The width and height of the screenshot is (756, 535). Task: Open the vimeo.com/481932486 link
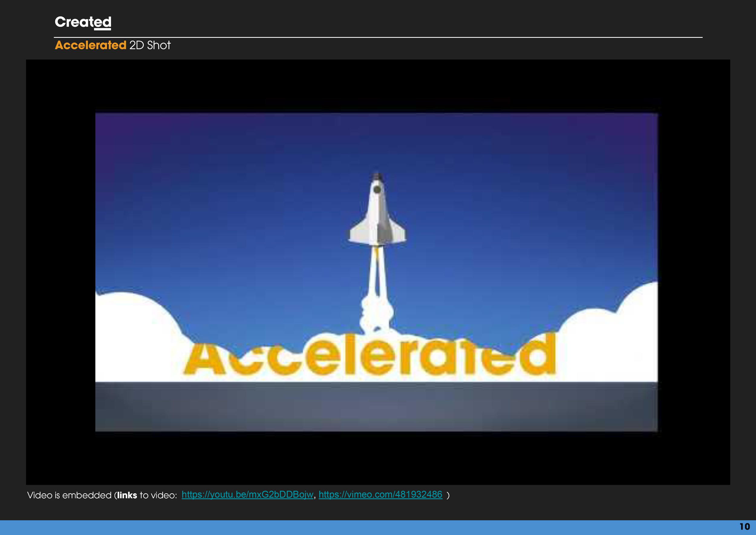pos(380,494)
